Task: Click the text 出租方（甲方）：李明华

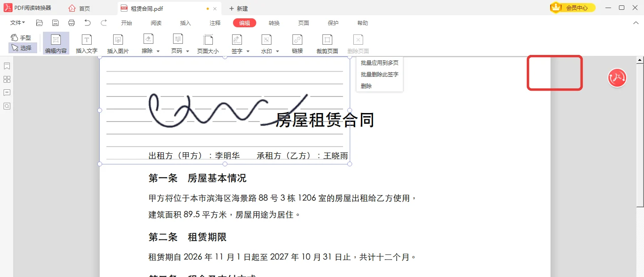Action: click(194, 156)
